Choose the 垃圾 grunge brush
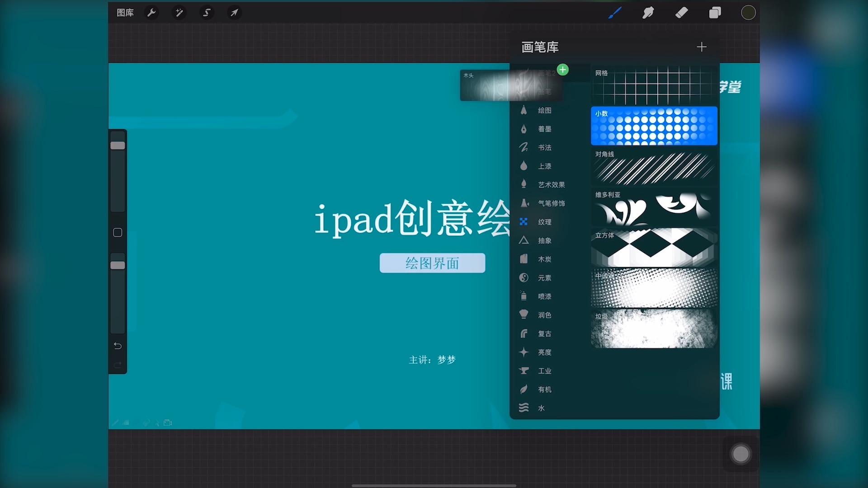 point(654,328)
